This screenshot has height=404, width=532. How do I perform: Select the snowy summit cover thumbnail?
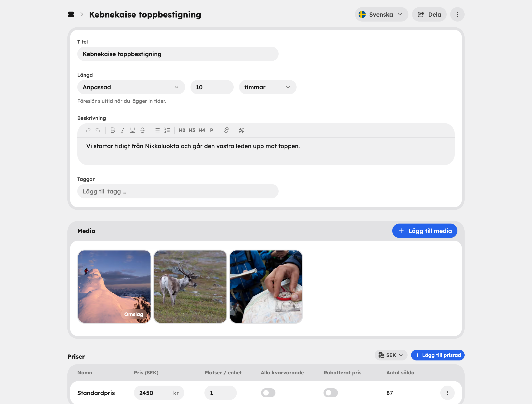coord(114,286)
